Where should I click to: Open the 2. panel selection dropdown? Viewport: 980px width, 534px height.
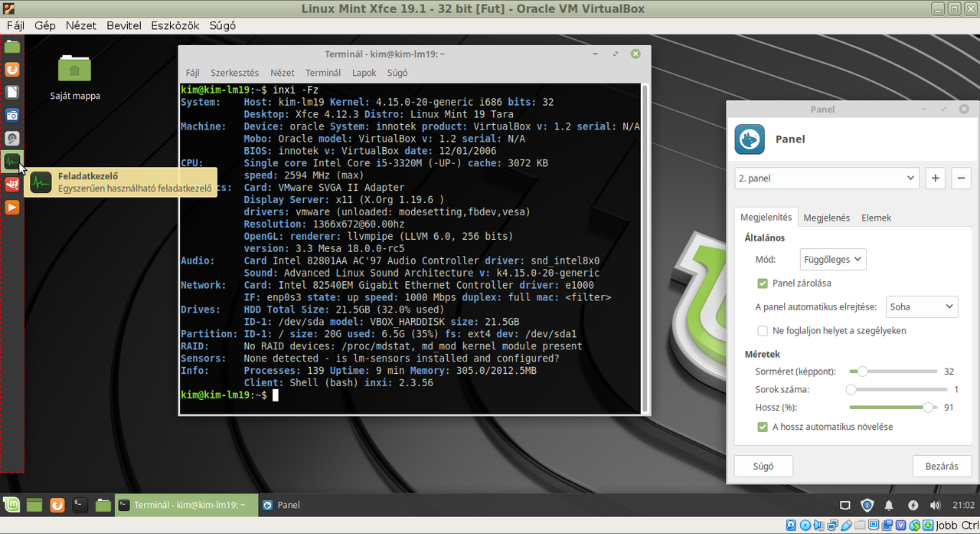pos(826,178)
